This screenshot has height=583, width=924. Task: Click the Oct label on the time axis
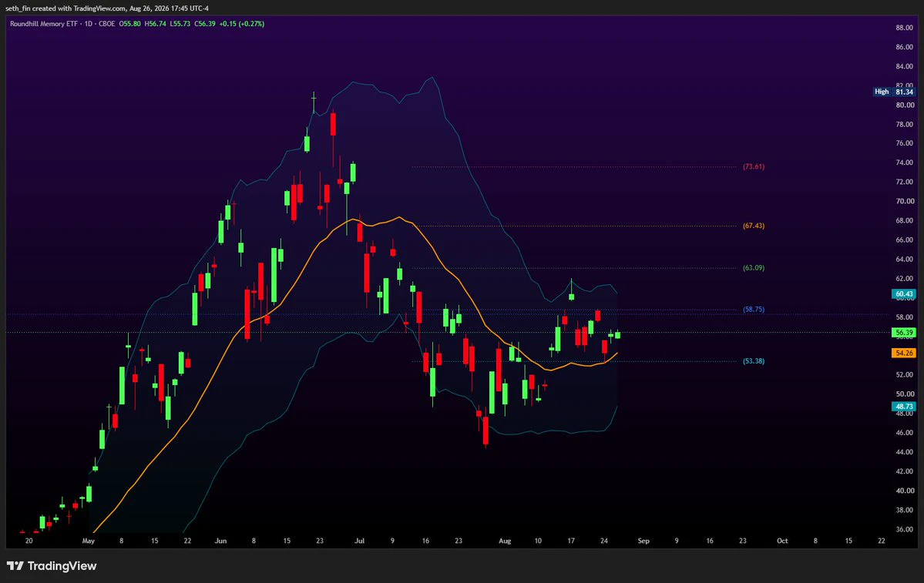782,541
